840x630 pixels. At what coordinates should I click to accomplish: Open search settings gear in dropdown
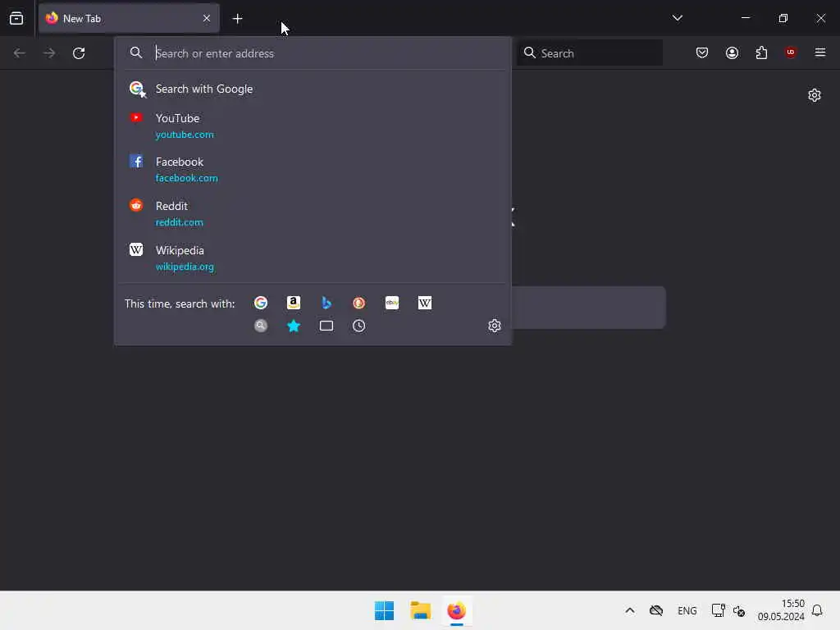tap(495, 326)
